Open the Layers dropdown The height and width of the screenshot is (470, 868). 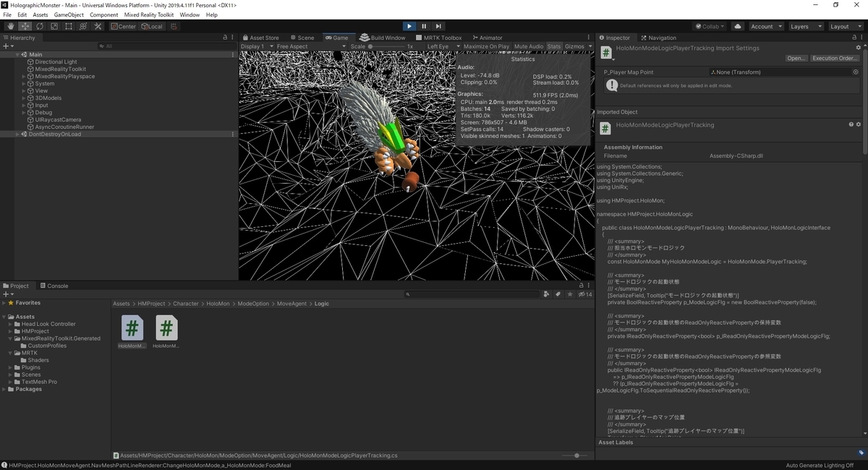pos(805,26)
